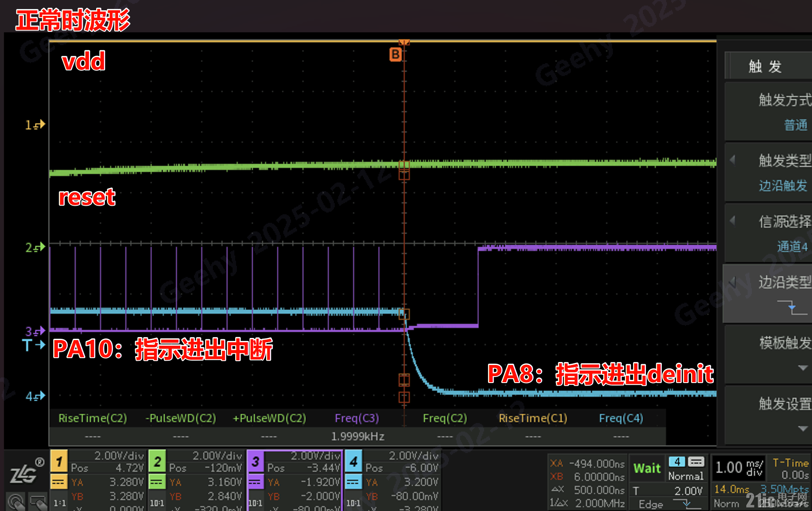Screen dimensions: 812x511
Task: Select channel 2 ground level marker
Action: [x=35, y=248]
